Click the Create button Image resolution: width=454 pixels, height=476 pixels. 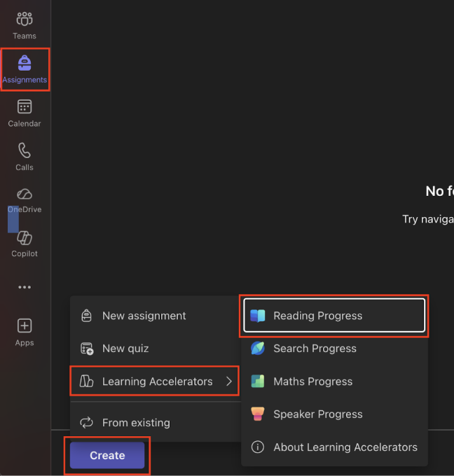pos(107,456)
